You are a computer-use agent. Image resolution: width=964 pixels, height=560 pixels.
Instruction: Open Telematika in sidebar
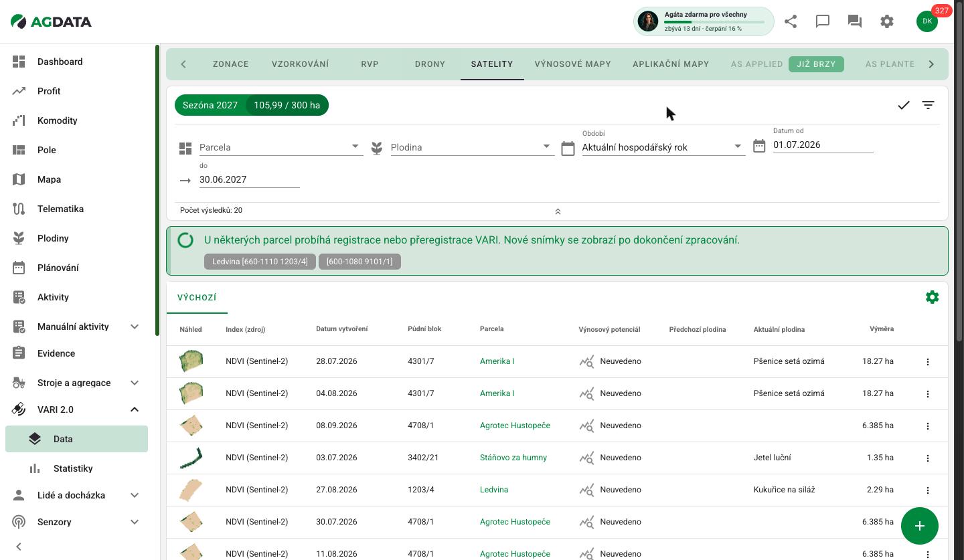click(60, 209)
